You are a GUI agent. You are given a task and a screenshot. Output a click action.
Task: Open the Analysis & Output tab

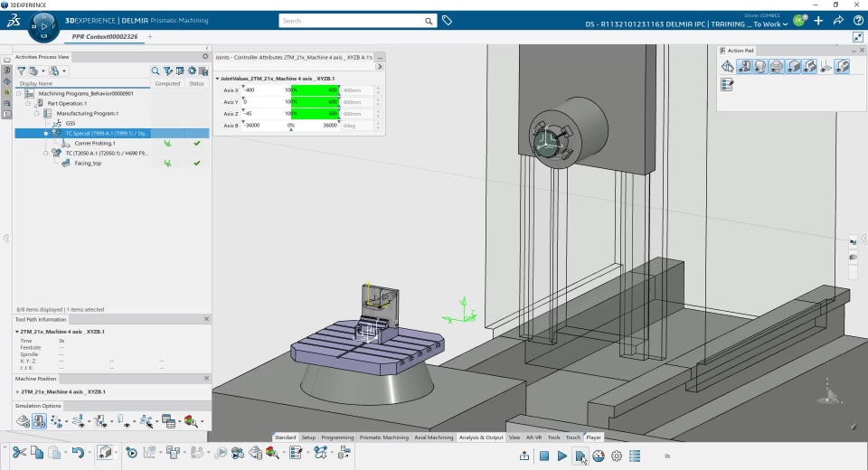click(481, 437)
